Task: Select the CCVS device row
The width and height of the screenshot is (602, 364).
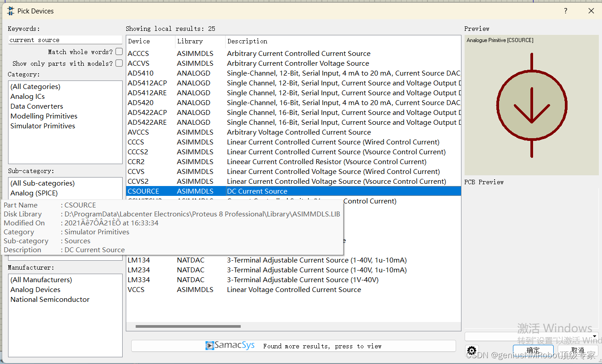Action: (x=294, y=172)
